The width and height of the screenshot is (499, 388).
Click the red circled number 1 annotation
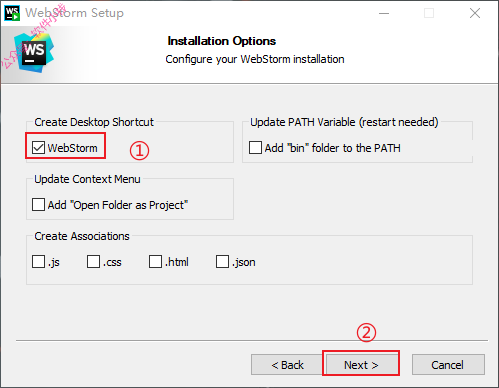139,150
